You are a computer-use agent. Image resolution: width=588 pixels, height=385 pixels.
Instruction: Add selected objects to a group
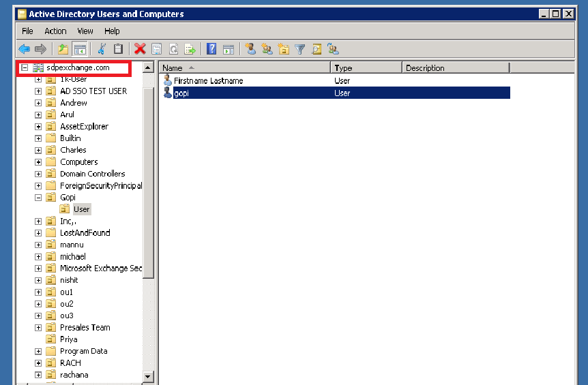(333, 49)
